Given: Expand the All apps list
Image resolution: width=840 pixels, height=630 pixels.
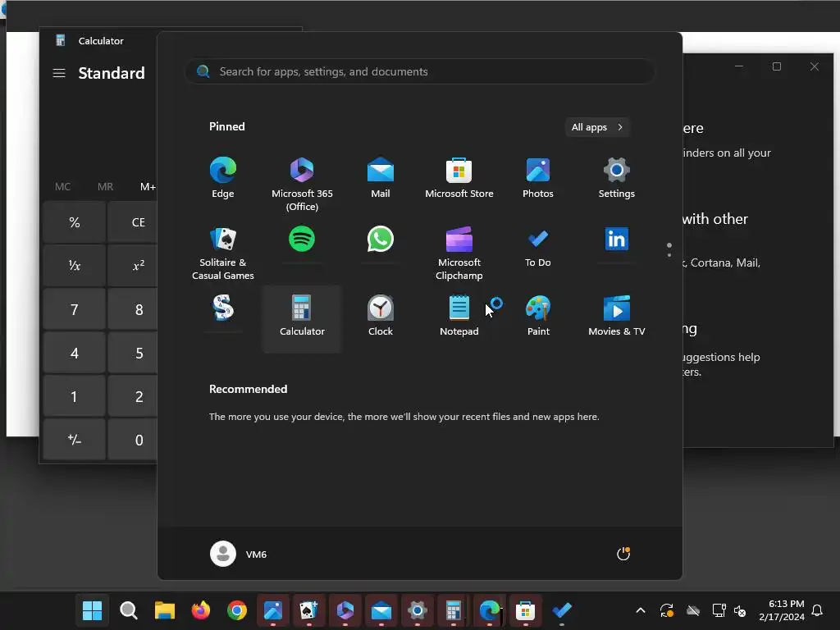Looking at the screenshot, I should [597, 127].
